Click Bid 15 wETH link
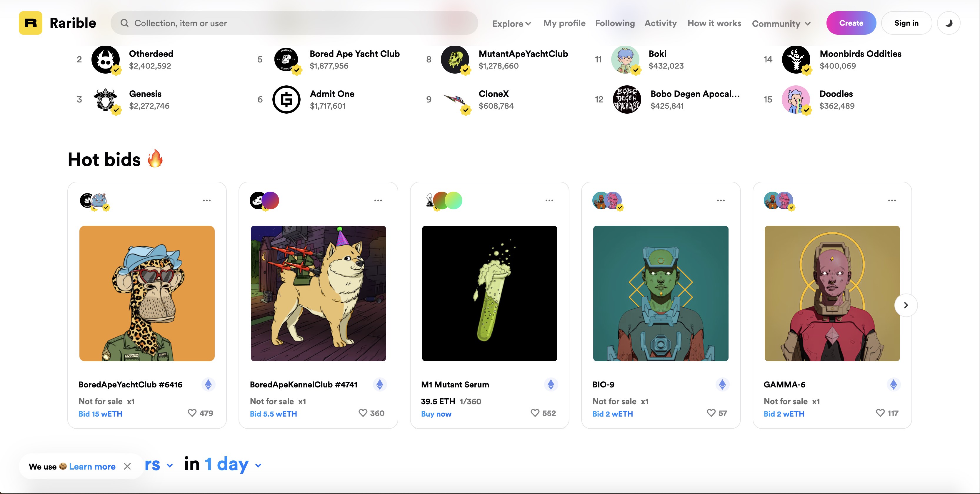The height and width of the screenshot is (494, 980). 100,414
